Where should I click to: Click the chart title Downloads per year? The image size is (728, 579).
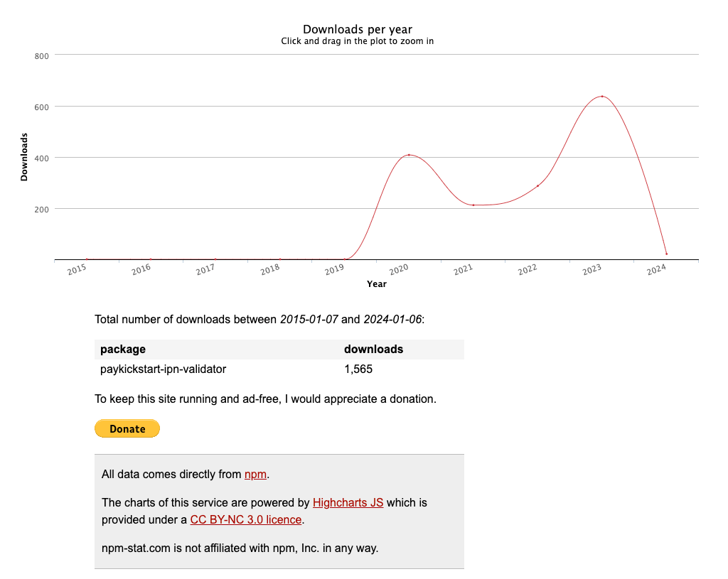(x=356, y=29)
